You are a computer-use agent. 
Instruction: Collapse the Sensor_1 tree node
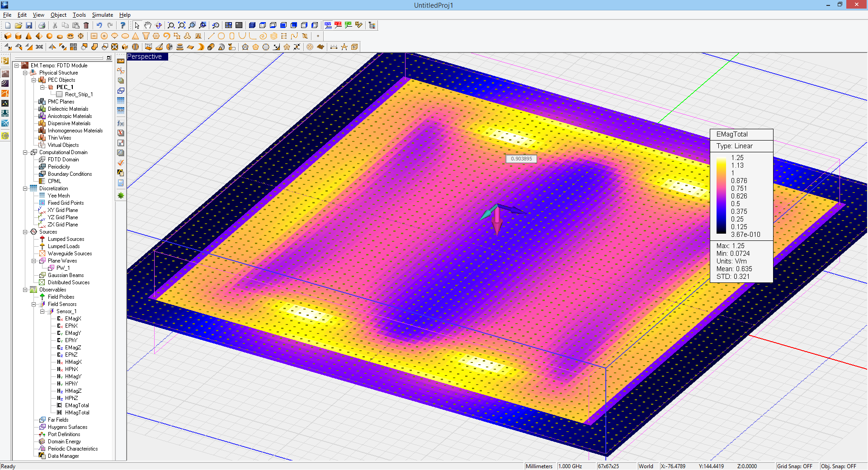[42, 311]
